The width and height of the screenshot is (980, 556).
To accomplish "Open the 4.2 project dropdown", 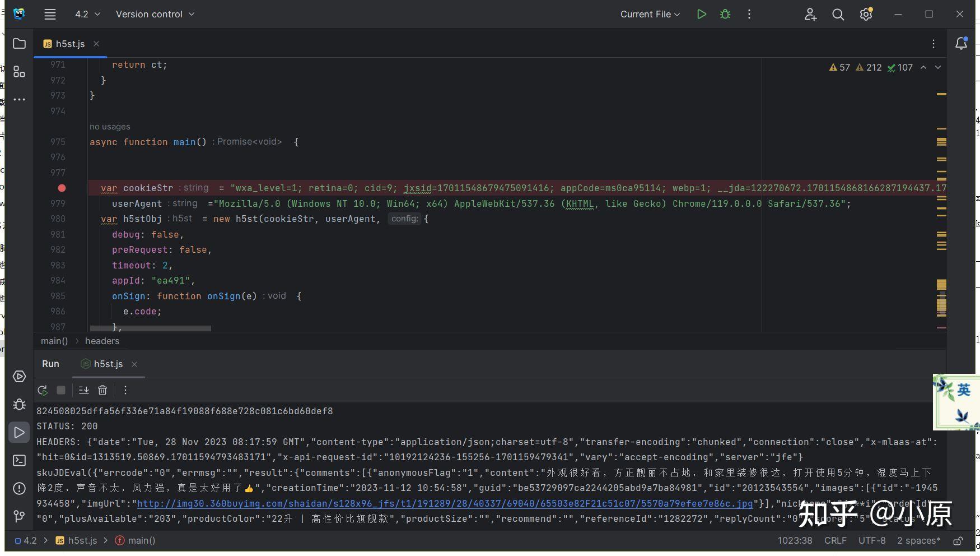I will [87, 15].
